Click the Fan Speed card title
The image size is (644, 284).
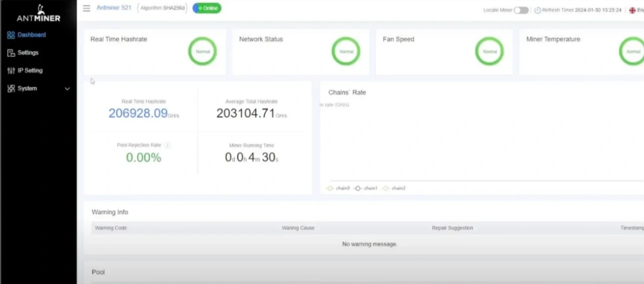point(399,40)
